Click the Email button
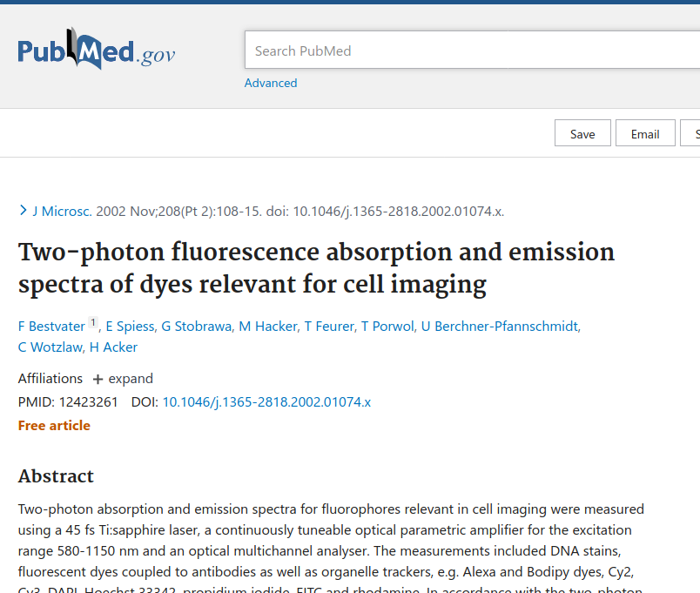Viewport: 700px width, 593px height. 645,133
